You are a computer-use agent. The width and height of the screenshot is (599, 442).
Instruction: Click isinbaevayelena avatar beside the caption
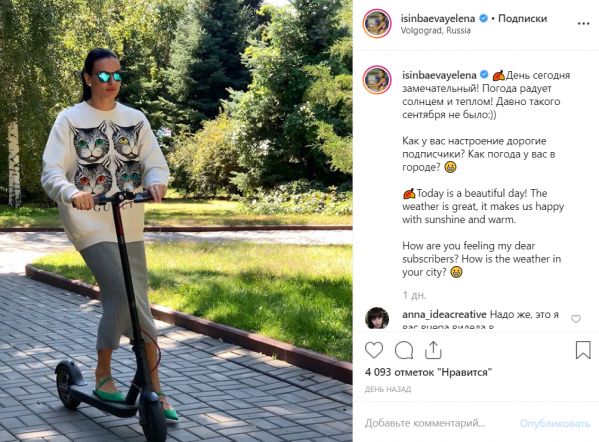click(377, 79)
